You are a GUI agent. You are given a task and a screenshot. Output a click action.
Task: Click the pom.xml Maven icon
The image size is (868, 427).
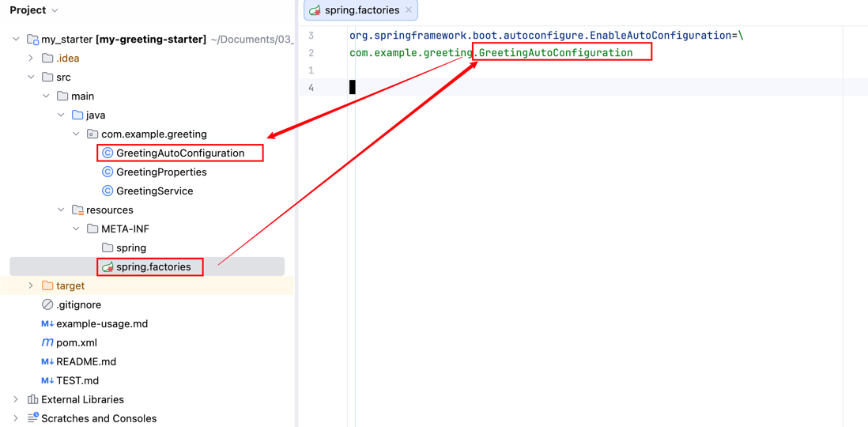coord(47,343)
